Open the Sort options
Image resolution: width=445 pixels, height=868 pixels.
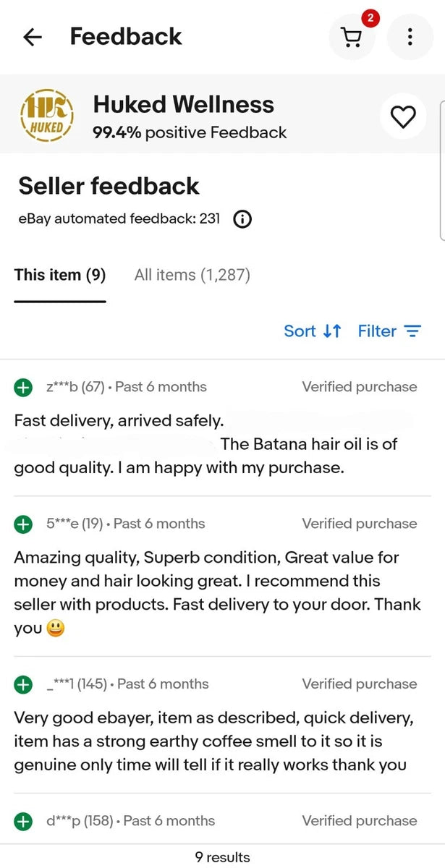(312, 331)
